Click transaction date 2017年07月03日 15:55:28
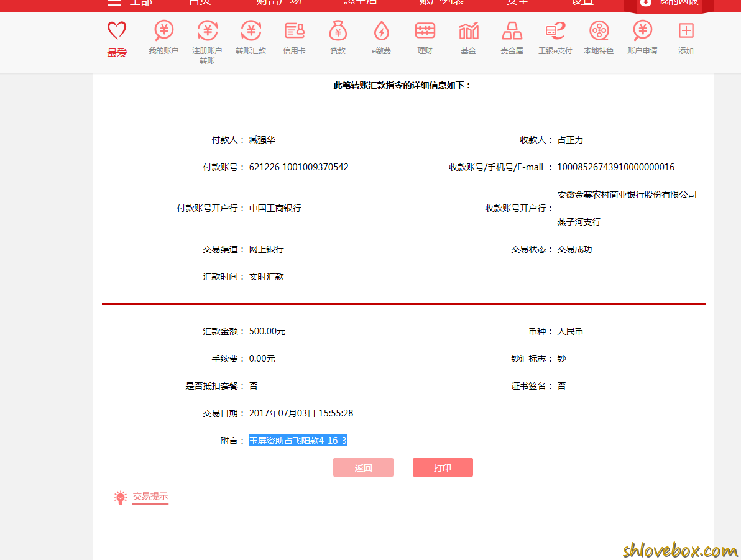 click(301, 413)
